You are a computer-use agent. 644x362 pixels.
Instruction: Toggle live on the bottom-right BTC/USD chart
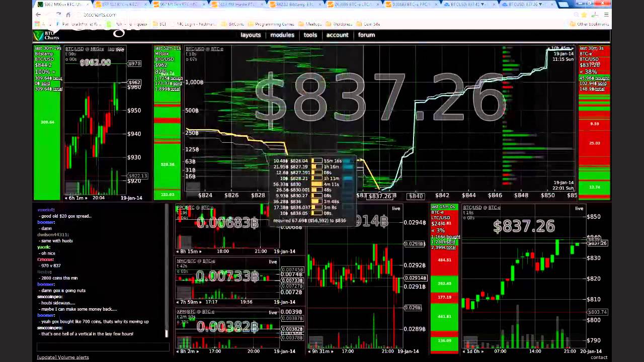(x=579, y=208)
